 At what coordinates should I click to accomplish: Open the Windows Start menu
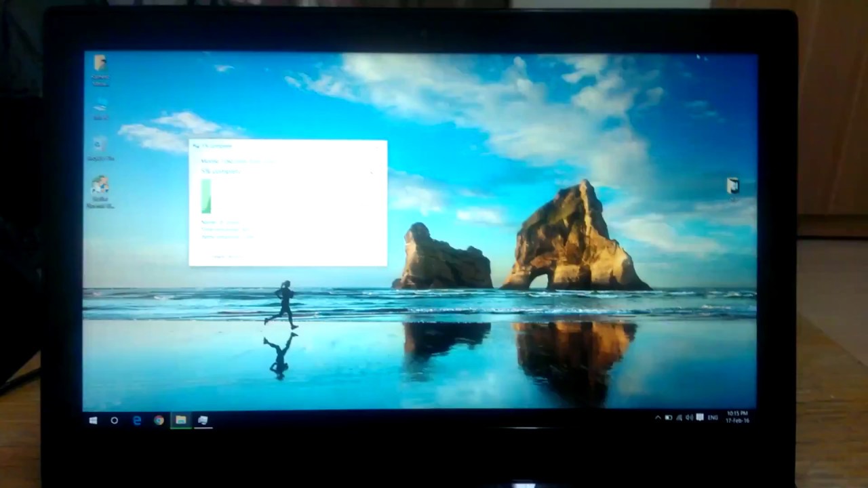(x=93, y=421)
